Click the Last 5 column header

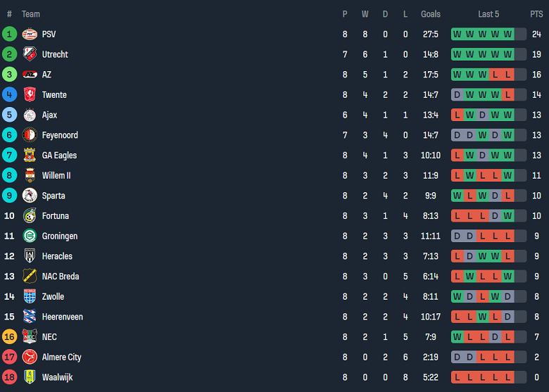488,14
